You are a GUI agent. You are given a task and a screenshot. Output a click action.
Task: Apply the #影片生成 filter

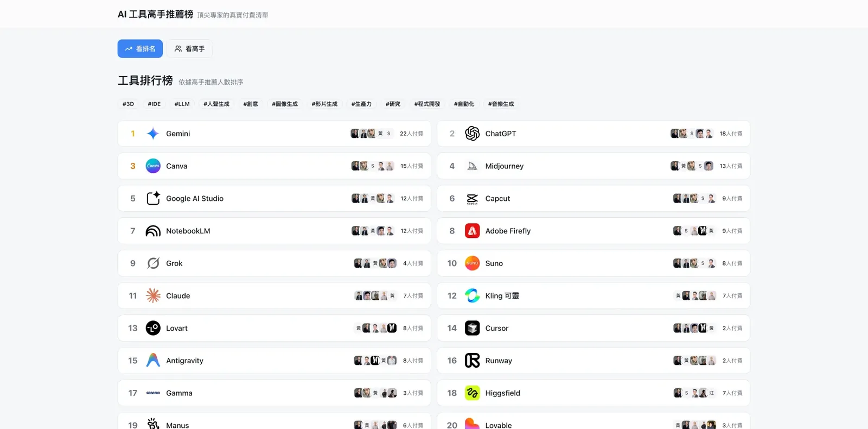(x=324, y=104)
